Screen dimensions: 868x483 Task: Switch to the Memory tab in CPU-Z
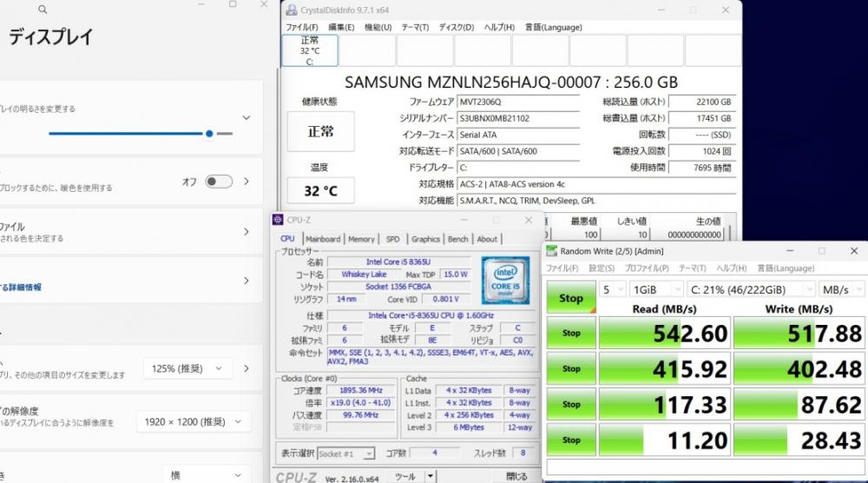click(x=361, y=239)
